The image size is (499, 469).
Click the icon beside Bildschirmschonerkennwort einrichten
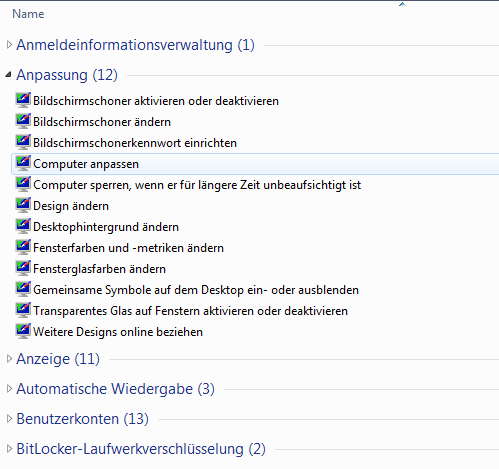point(23,143)
